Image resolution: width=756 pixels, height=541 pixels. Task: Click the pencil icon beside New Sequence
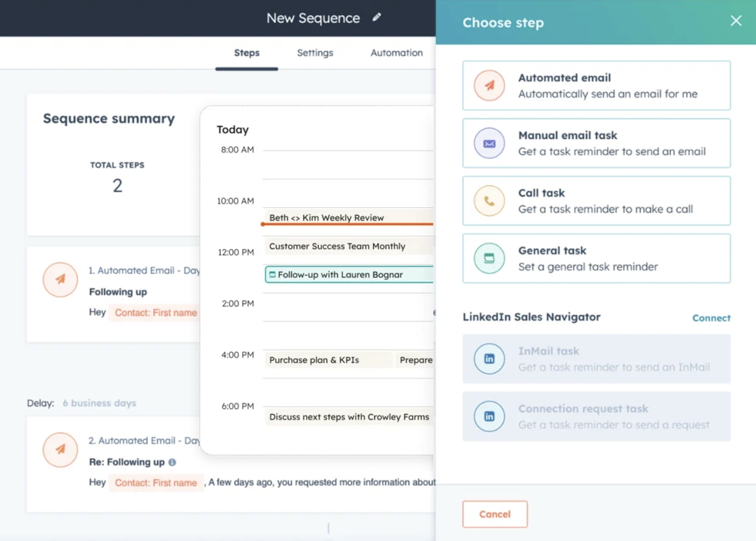pos(376,18)
